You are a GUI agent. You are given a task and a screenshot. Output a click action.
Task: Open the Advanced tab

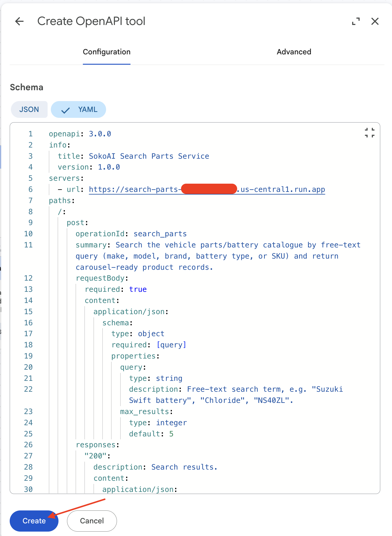click(x=294, y=52)
